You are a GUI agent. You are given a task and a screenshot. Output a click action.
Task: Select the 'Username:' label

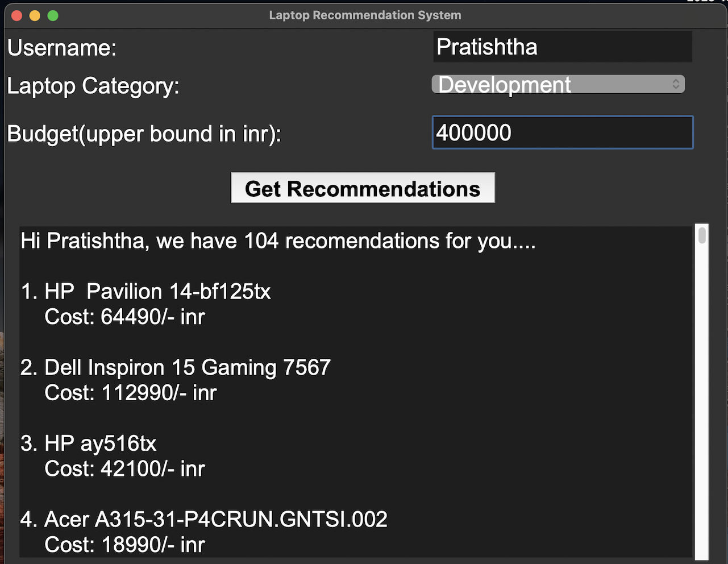click(x=62, y=48)
